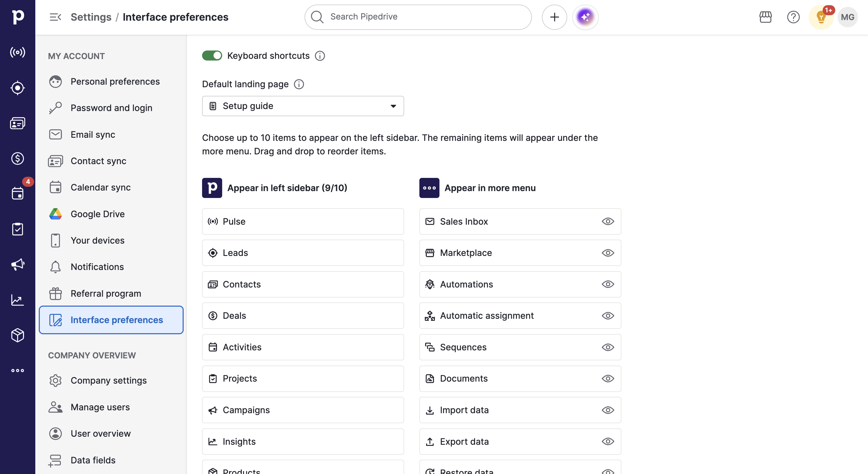Click the Sequences label in more menu list
The image size is (868, 474).
[x=463, y=347]
